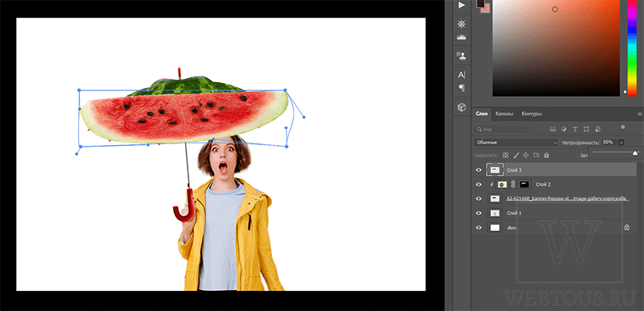644x311 pixels.
Task: Select layer named Слой 2
Action: click(x=543, y=185)
